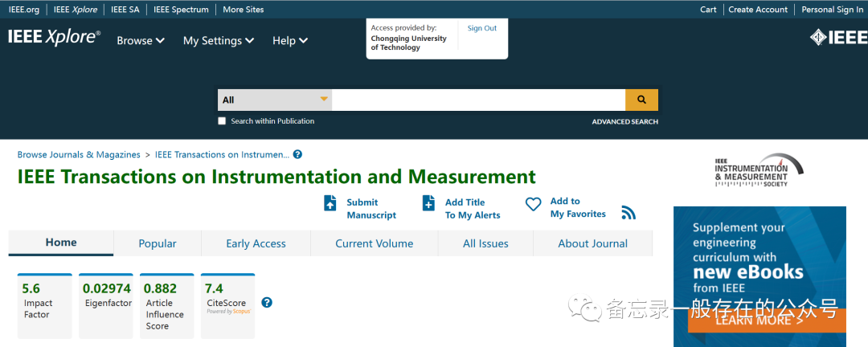This screenshot has width=868, height=347.
Task: Click the Add Title alert icon
Action: (x=428, y=203)
